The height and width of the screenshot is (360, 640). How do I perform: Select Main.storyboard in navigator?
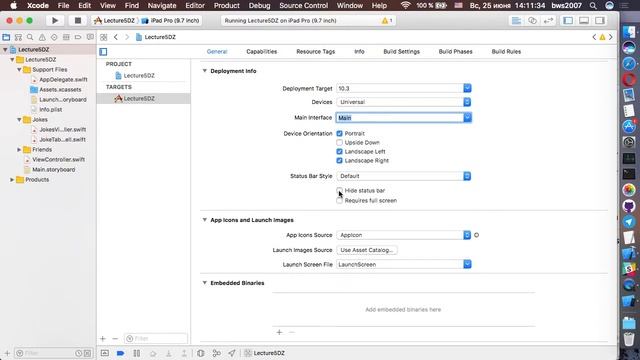click(x=53, y=170)
